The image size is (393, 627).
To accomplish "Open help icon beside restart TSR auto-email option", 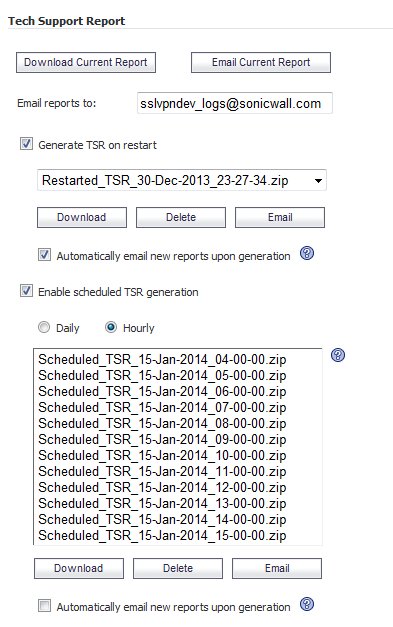I will 307,253.
